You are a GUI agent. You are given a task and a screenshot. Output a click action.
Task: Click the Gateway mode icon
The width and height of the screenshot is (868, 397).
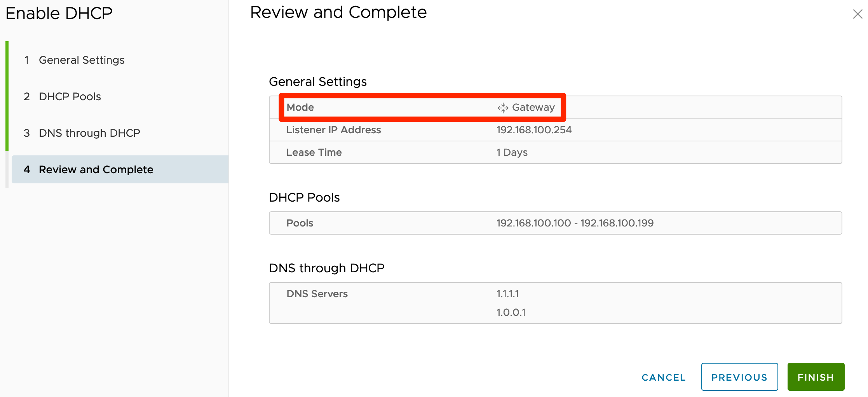pos(503,108)
